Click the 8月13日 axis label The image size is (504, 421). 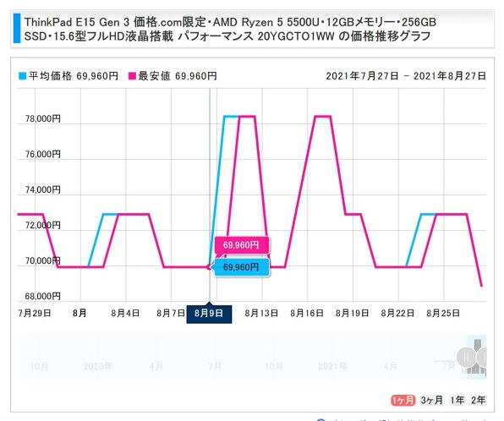pos(261,313)
